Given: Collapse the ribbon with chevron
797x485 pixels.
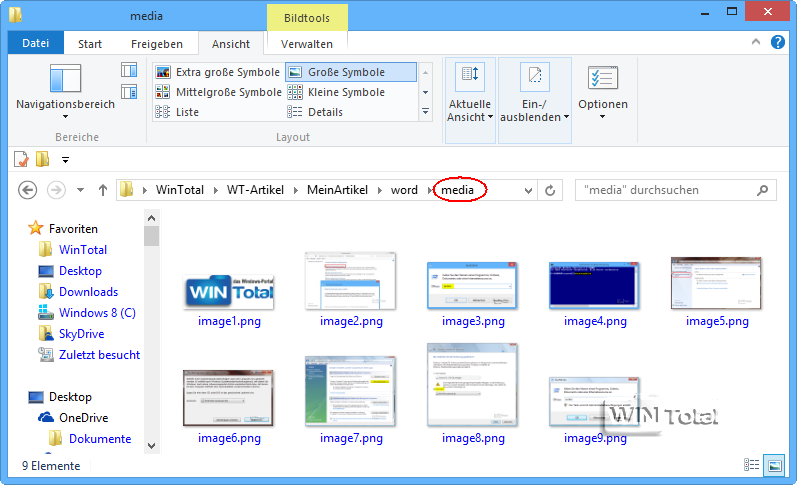Looking at the screenshot, I should 756,42.
